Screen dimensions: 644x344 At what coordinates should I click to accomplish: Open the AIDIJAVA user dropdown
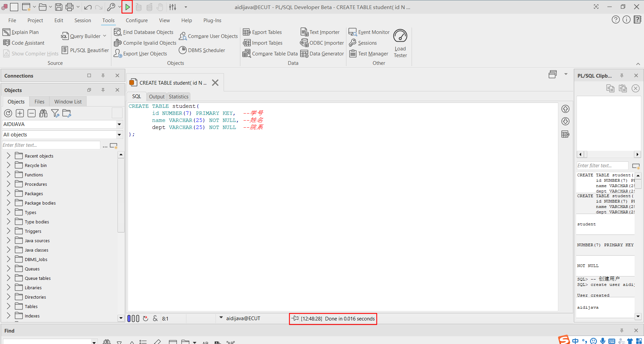(119, 124)
